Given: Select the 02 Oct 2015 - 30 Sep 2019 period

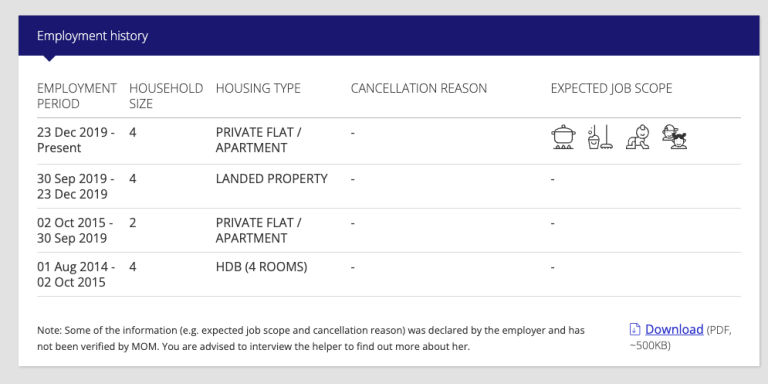Looking at the screenshot, I should [75, 231].
